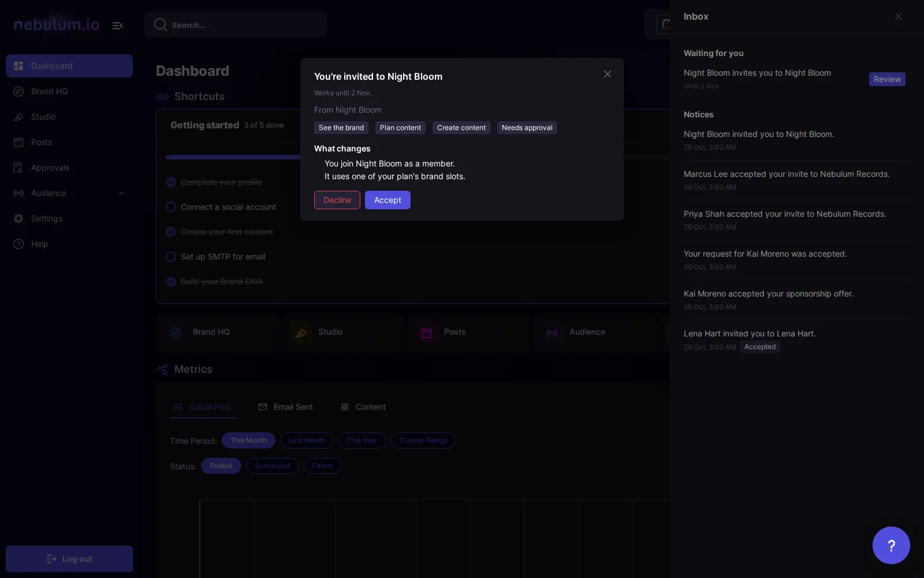Image resolution: width=924 pixels, height=578 pixels.
Task: Click the Audience broadcast icon in sidebar
Action: click(x=18, y=193)
